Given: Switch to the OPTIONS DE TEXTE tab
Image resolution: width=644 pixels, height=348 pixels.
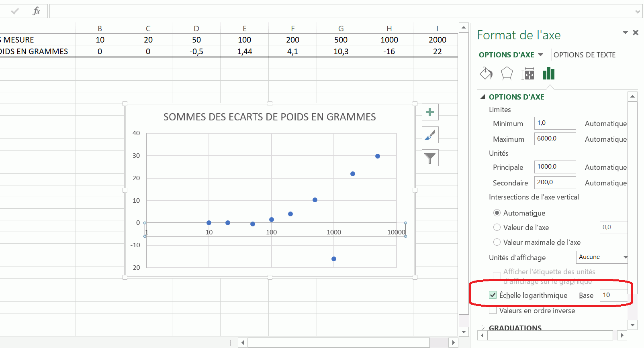Looking at the screenshot, I should click(585, 55).
